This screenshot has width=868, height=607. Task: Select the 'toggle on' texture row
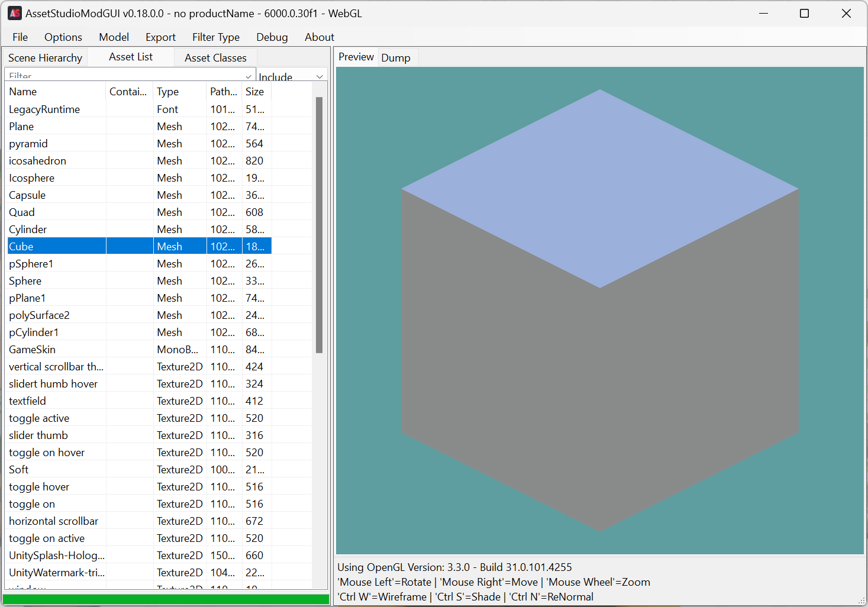tap(139, 504)
